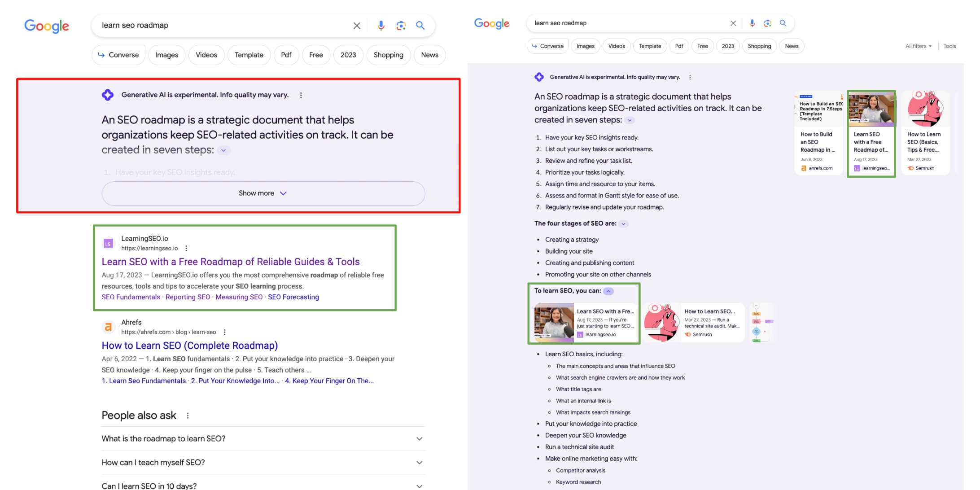Image resolution: width=980 pixels, height=490 pixels.
Task: Start voice search in left search bar
Action: (381, 26)
